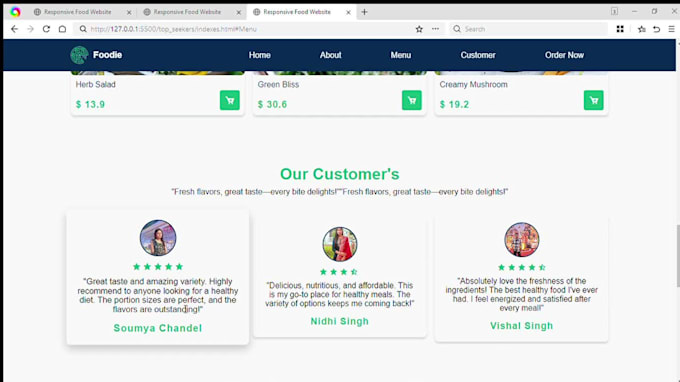Add Green Bliss to cart
Image resolution: width=680 pixels, height=382 pixels.
coord(412,100)
